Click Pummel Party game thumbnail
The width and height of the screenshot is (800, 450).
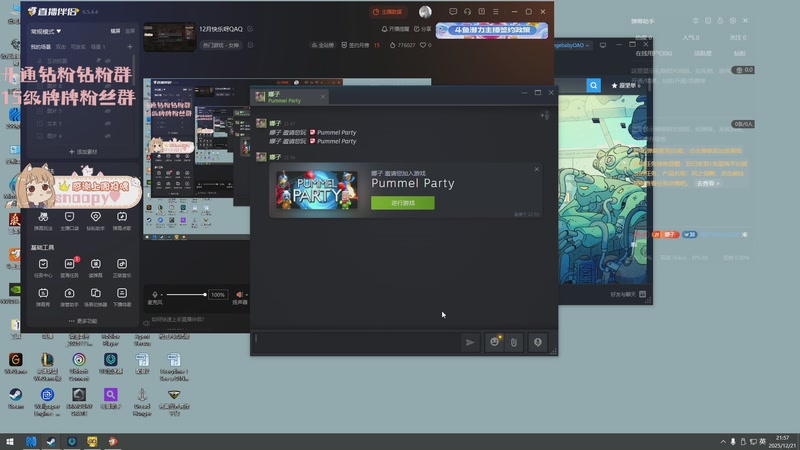coord(317,190)
